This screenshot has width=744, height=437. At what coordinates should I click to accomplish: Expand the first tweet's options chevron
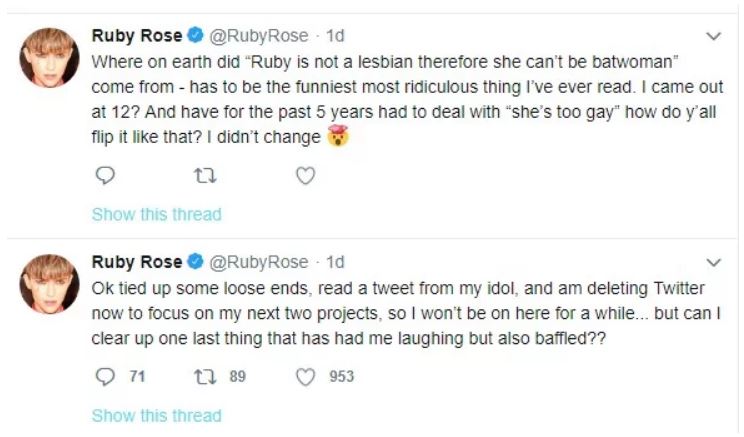pyautogui.click(x=714, y=37)
